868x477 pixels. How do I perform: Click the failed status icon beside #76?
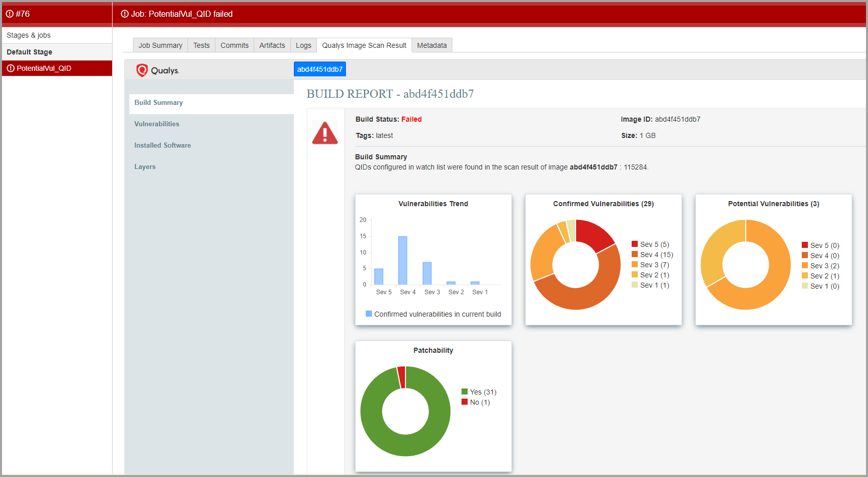[x=10, y=14]
